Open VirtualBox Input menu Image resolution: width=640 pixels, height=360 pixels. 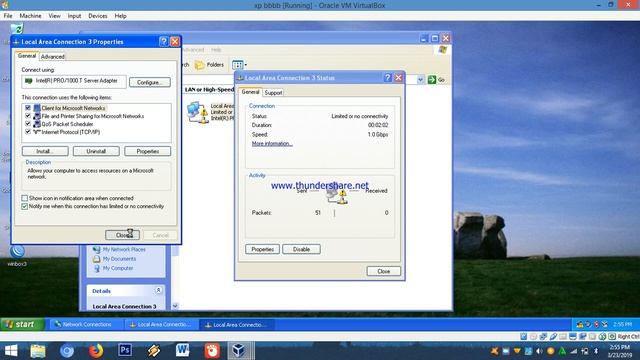[x=74, y=16]
